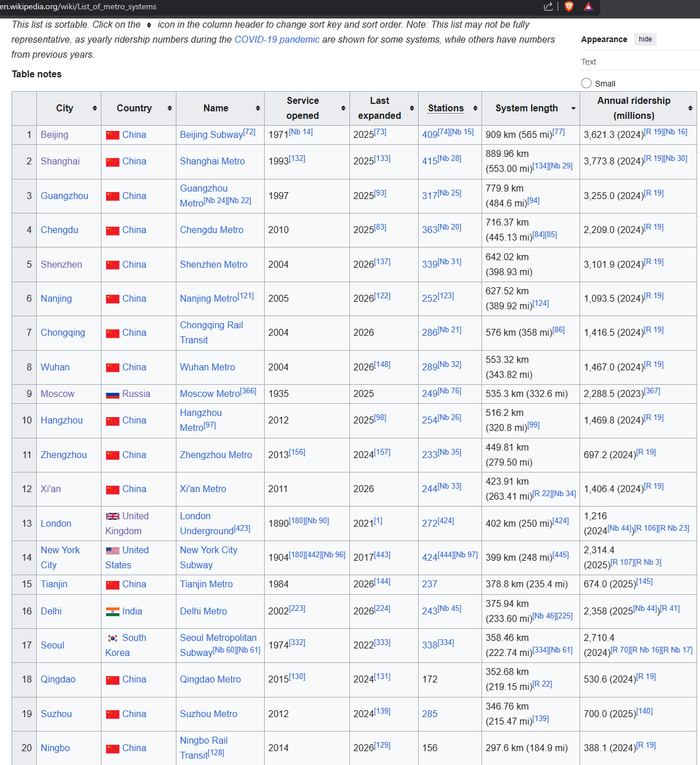The width and height of the screenshot is (700, 765).
Task: Open Tianjin stations count 237 link
Action: 430,584
